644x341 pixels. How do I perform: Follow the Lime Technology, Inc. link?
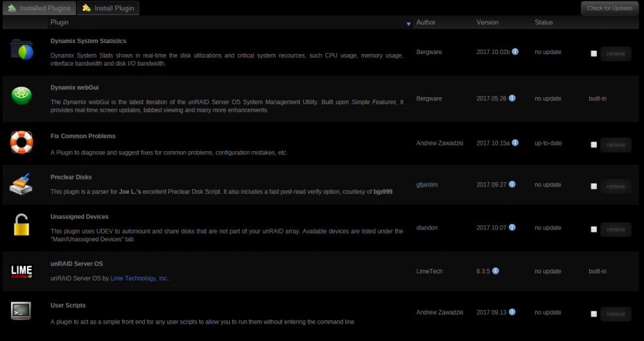tap(140, 278)
